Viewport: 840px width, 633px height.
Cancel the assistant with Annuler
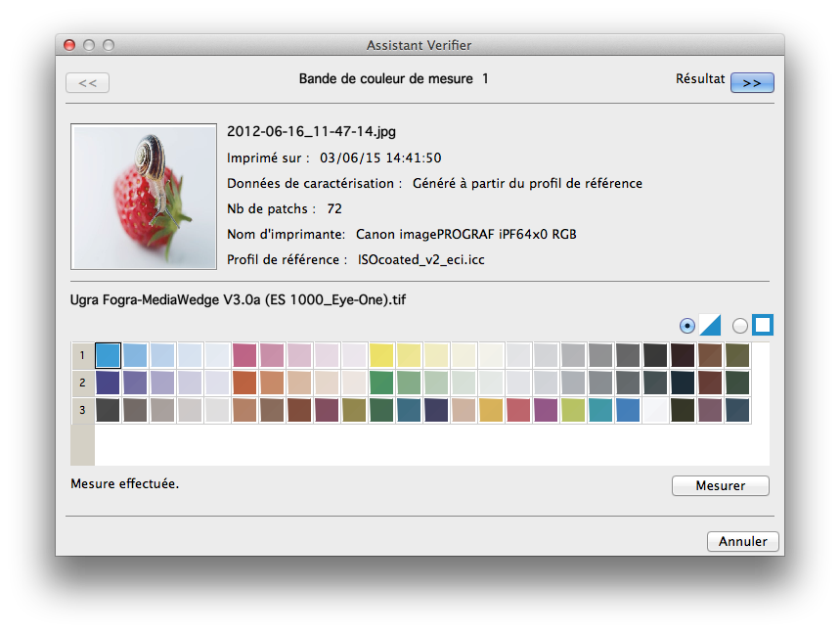click(742, 541)
